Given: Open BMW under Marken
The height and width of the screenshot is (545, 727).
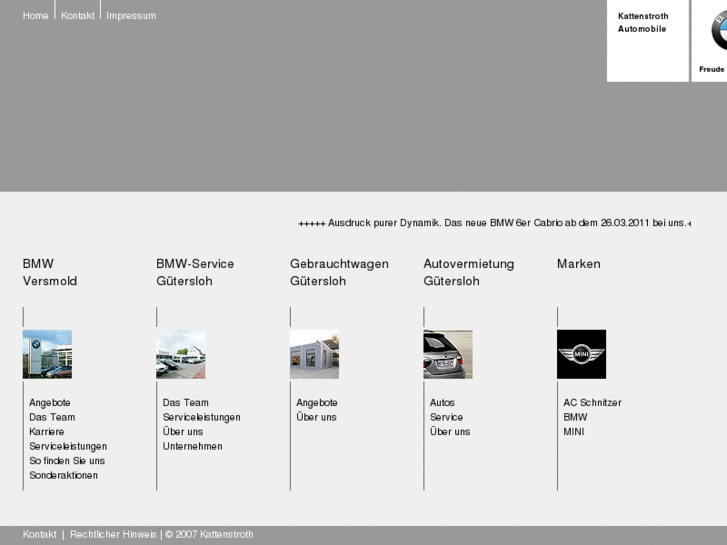Looking at the screenshot, I should 575,417.
